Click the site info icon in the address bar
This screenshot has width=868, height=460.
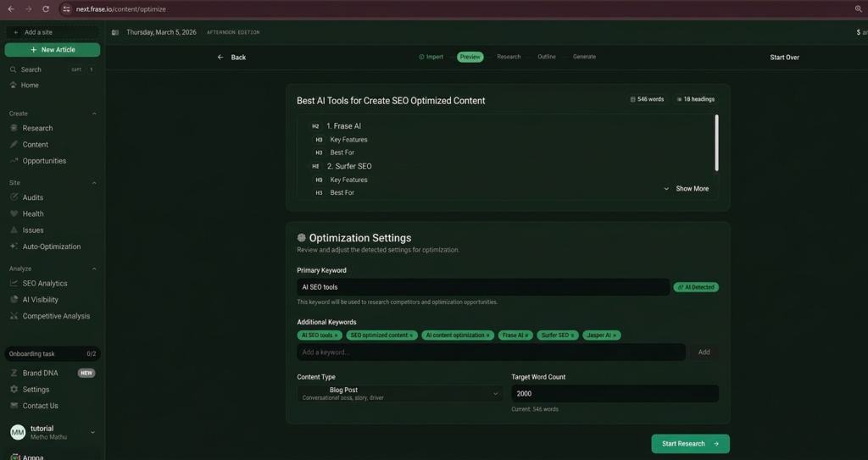(66, 8)
